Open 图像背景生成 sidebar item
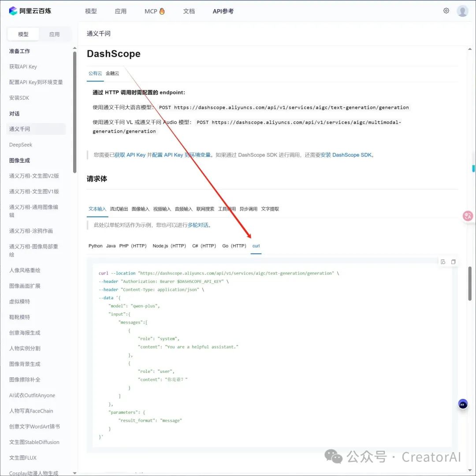476x476 pixels. pos(25,364)
